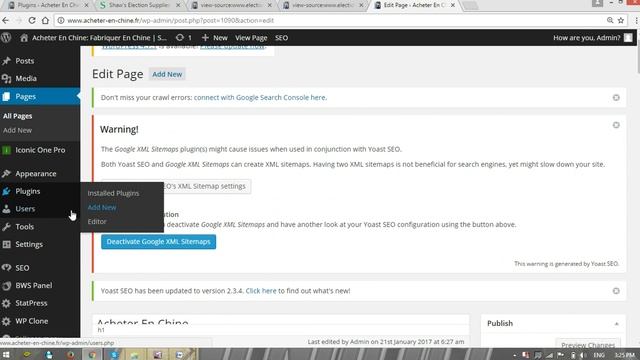Close the Edit Page browser tab
The width and height of the screenshot is (640, 360).
click(453, 5)
